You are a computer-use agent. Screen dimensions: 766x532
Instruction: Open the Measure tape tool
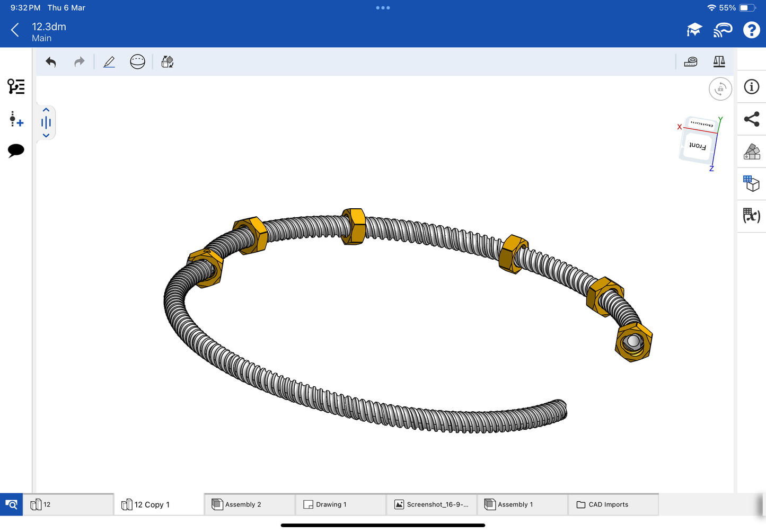[x=690, y=62]
